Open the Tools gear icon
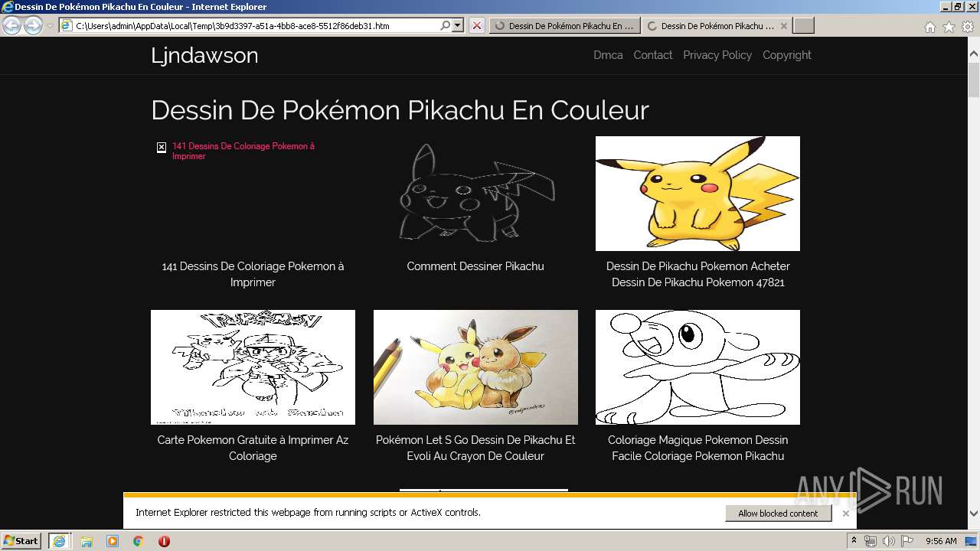The height and width of the screenshot is (551, 980). [x=967, y=27]
